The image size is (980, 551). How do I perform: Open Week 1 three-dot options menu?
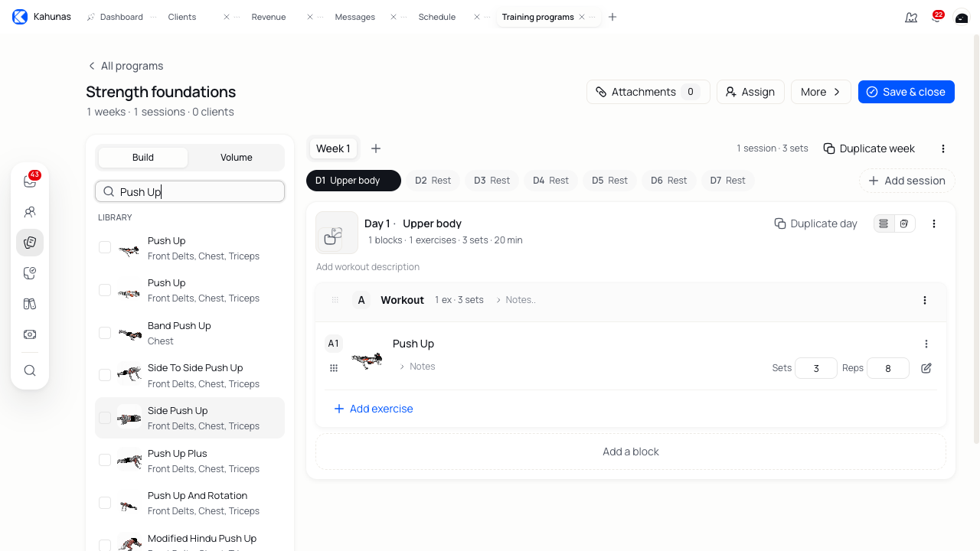coord(943,148)
